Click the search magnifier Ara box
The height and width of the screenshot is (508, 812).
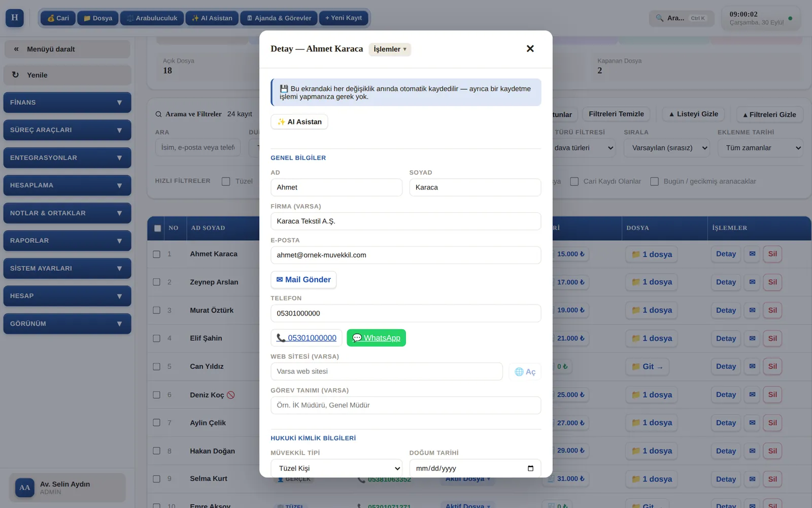point(682,18)
